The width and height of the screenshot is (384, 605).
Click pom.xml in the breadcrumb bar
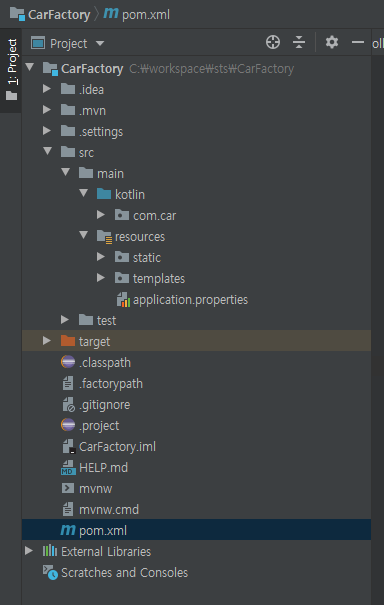[x=137, y=14]
